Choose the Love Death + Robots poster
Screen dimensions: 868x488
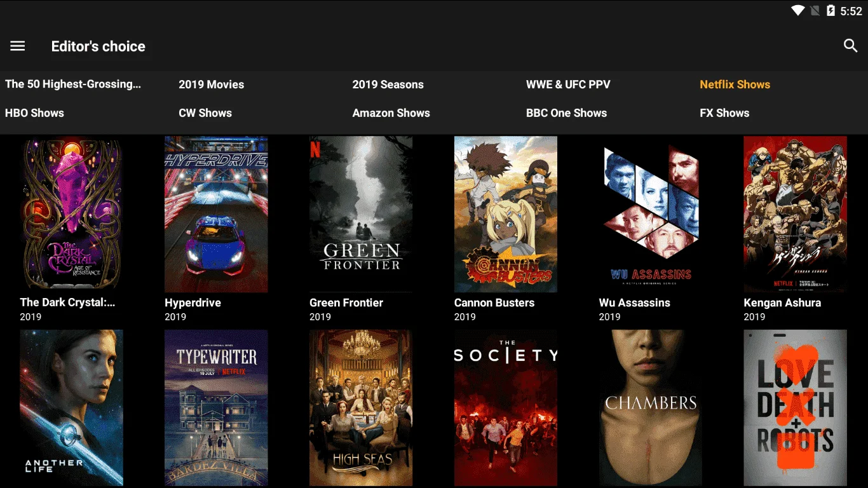(796, 408)
